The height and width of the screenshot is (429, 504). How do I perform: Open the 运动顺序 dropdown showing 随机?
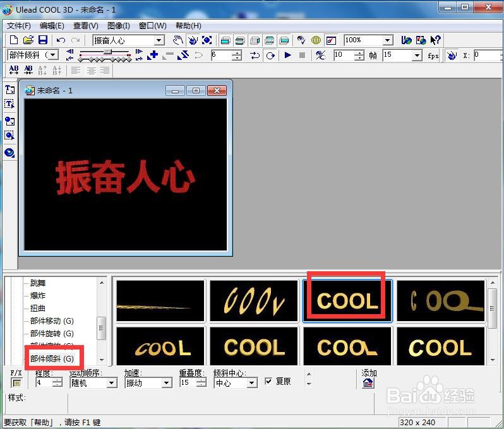pos(112,383)
